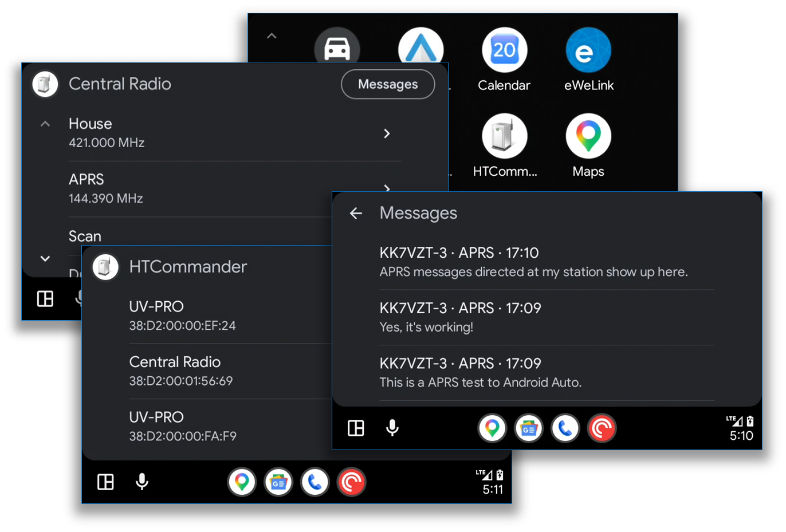Click the HTCommander screen title
Viewport: 786px width, 532px height.
(188, 267)
